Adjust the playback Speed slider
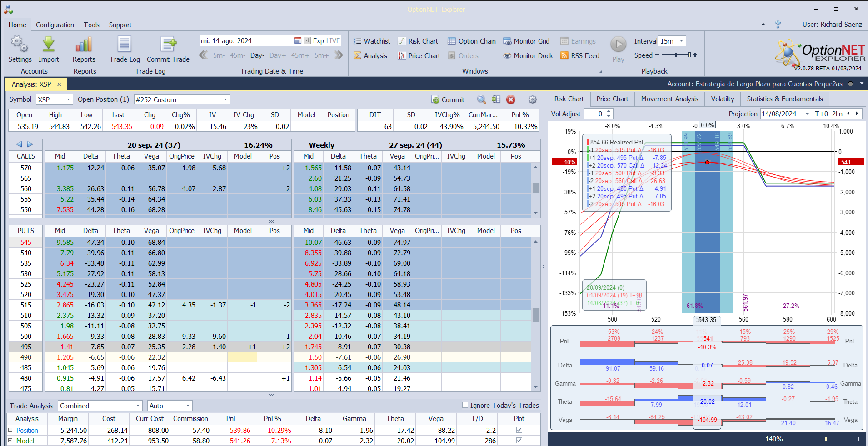 676,55
